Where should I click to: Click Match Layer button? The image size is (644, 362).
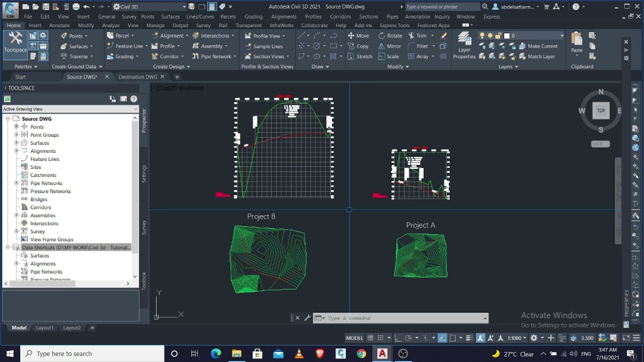(536, 56)
